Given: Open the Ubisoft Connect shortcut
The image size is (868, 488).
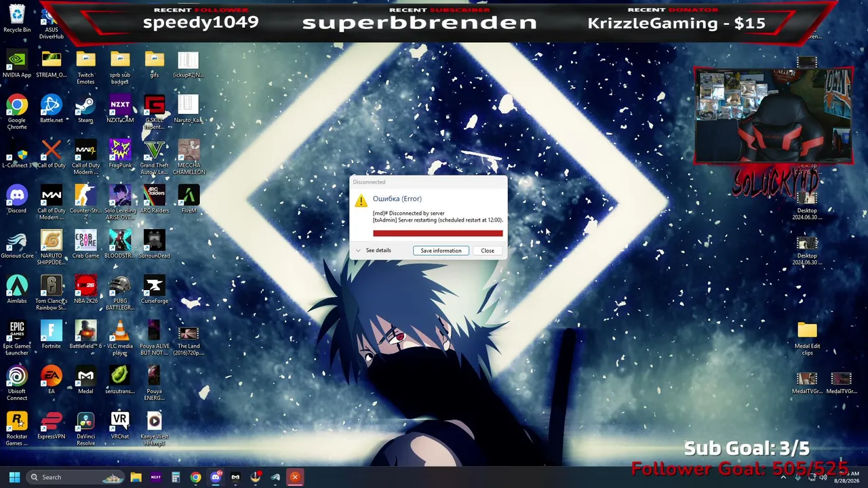Looking at the screenshot, I should [17, 384].
